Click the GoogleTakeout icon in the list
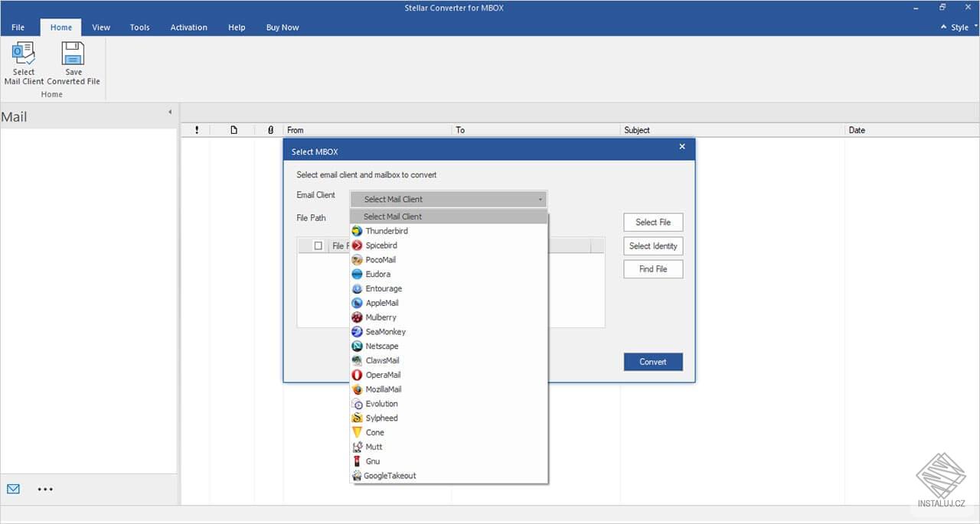 pyautogui.click(x=357, y=476)
